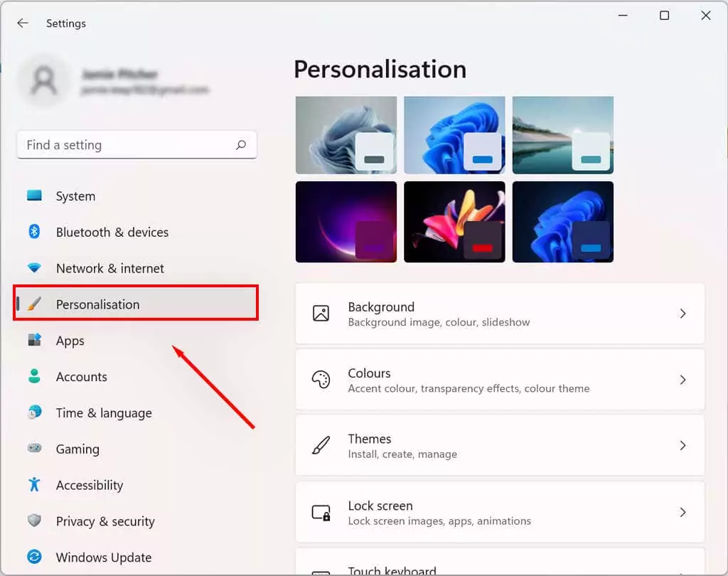Viewport: 728px width, 576px height.
Task: Select the purple glow dark theme
Action: pos(346,221)
